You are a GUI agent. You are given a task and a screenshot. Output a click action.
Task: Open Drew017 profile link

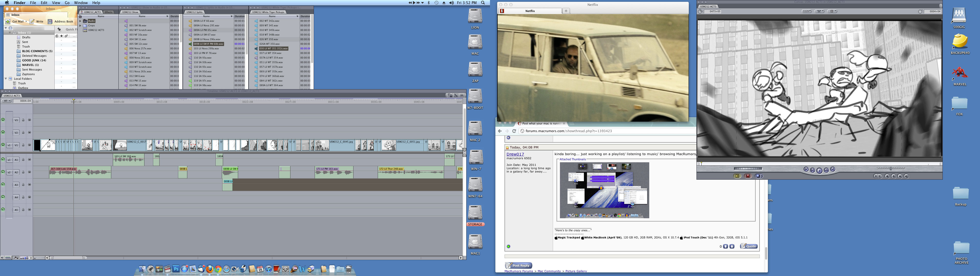[515, 154]
